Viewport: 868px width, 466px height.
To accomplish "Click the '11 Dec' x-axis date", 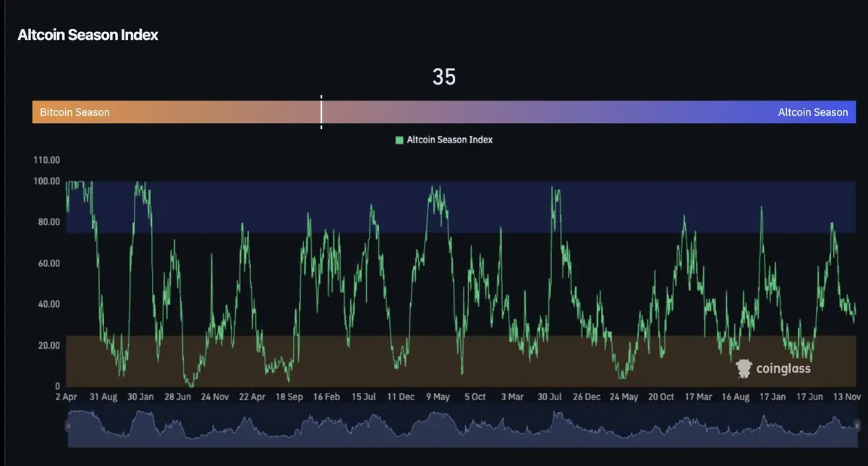I will [x=401, y=397].
